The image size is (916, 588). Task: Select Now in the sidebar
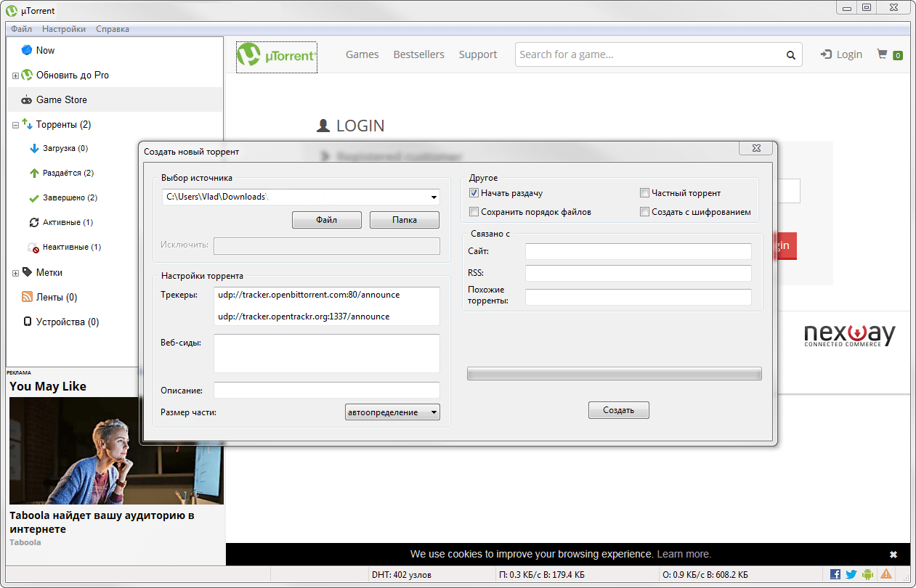tap(46, 50)
